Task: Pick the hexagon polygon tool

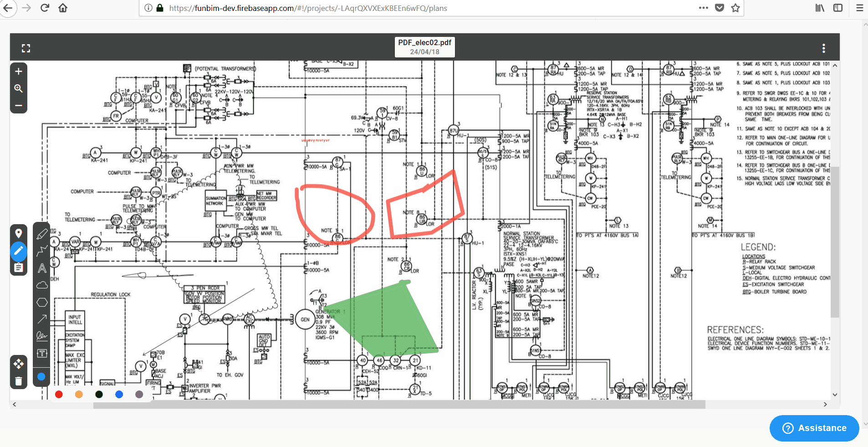Action: point(42,302)
